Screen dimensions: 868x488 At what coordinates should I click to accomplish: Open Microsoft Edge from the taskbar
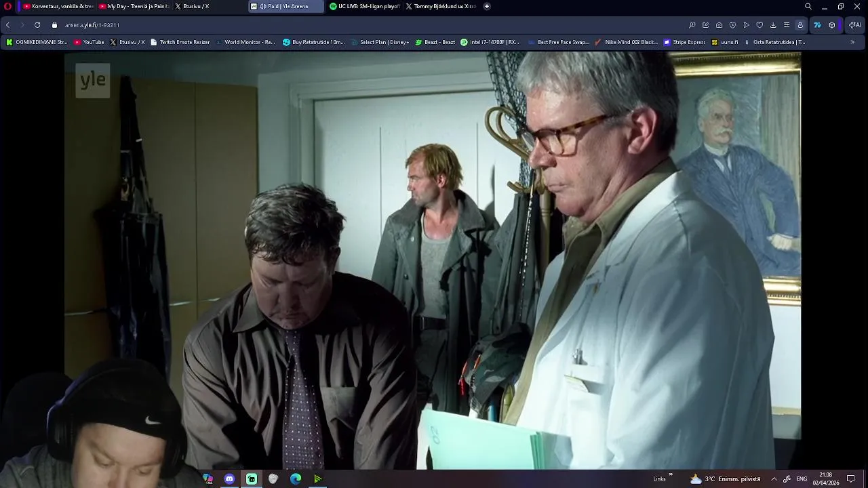click(296, 479)
